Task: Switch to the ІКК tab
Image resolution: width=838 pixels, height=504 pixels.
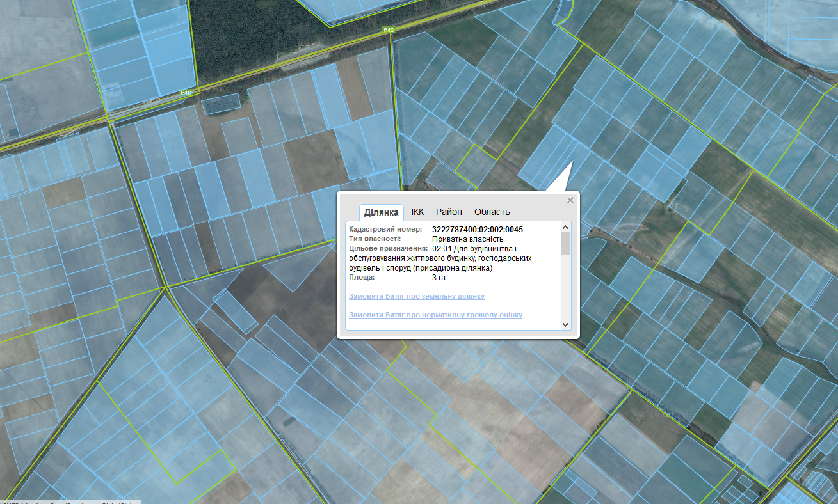Action: click(x=417, y=212)
